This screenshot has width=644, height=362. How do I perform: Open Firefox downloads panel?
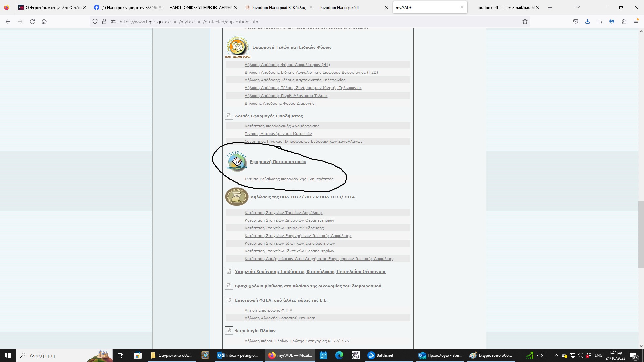pyautogui.click(x=587, y=22)
